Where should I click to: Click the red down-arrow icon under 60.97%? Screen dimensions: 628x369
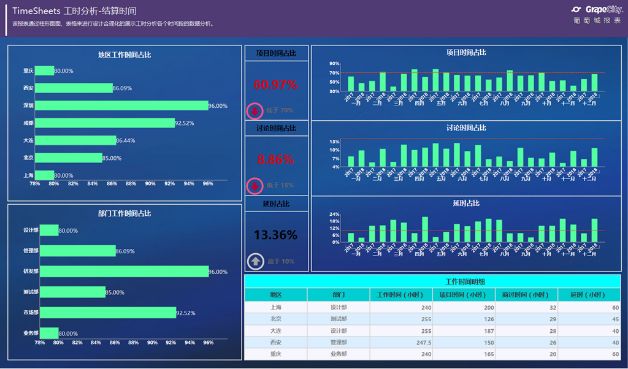tap(255, 111)
